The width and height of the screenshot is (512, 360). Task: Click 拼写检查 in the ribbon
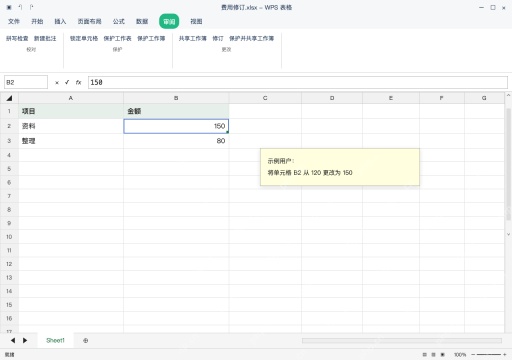[17, 39]
